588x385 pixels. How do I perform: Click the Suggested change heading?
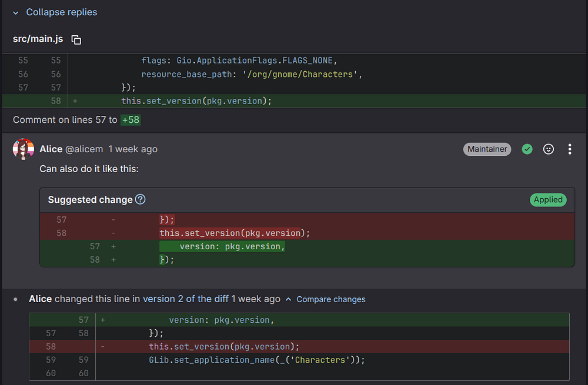90,200
